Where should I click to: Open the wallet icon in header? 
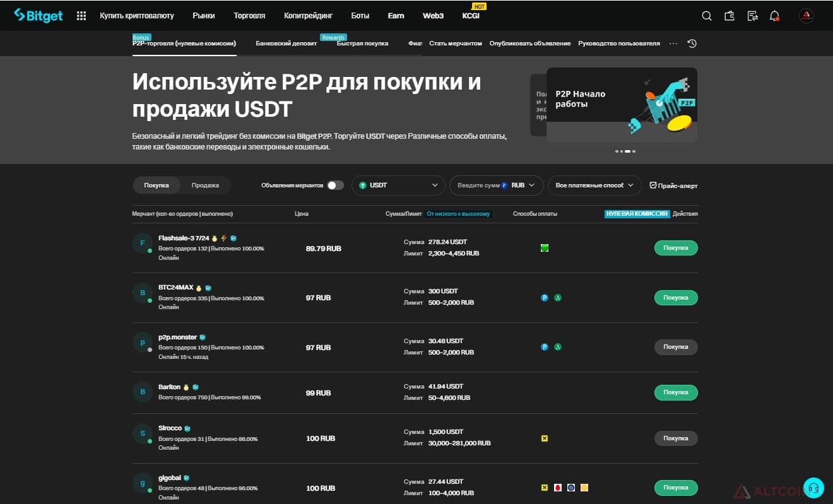(x=730, y=16)
